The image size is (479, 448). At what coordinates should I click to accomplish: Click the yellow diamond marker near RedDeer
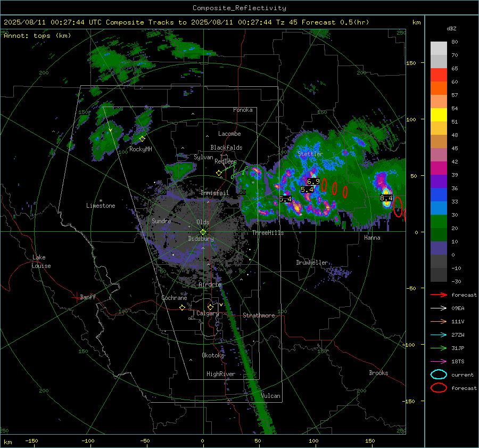pos(219,173)
